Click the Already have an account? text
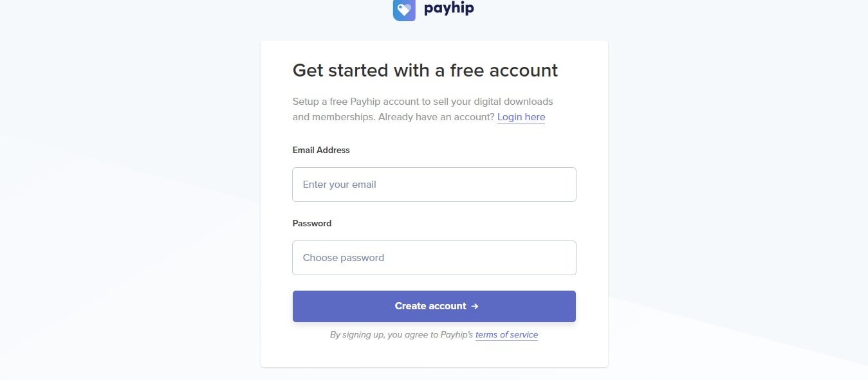Image resolution: width=868 pixels, height=380 pixels. click(x=436, y=117)
